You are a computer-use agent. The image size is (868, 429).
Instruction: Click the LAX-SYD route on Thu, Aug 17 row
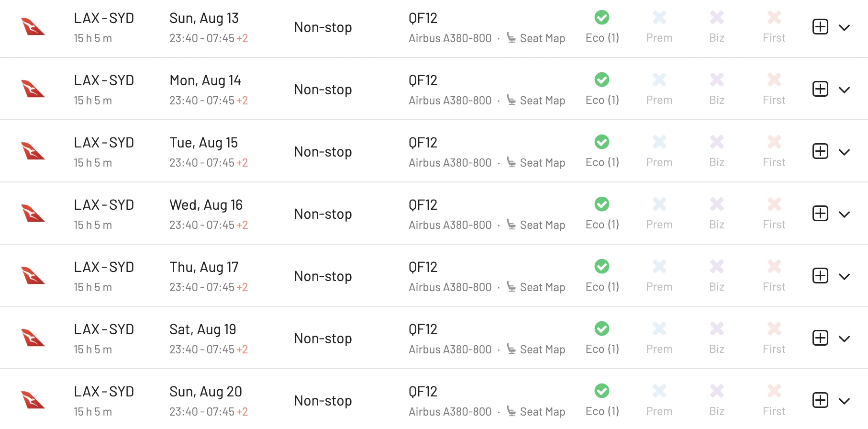click(104, 267)
